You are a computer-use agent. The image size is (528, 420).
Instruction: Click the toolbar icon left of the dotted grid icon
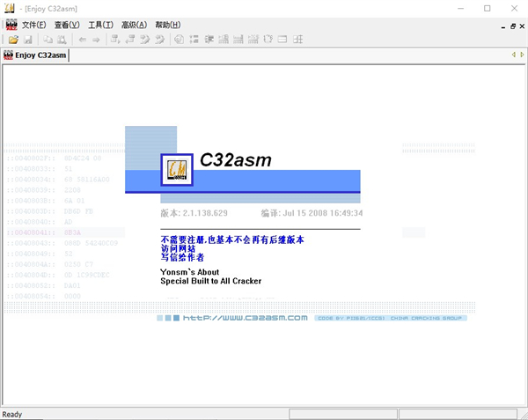point(238,40)
